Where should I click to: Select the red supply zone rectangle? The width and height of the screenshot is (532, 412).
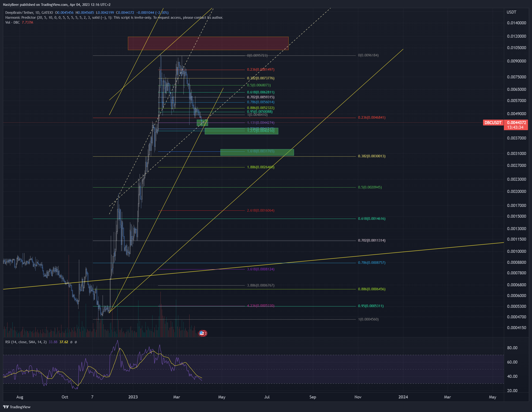tap(208, 43)
